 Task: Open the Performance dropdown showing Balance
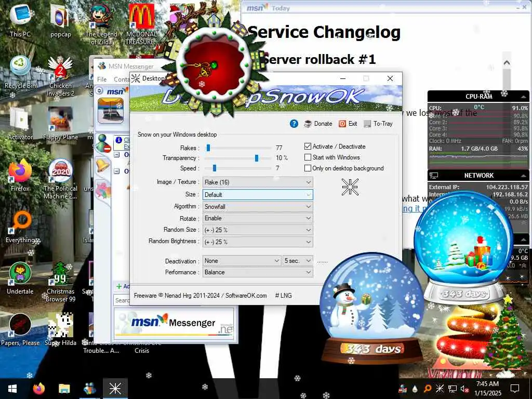pyautogui.click(x=258, y=272)
